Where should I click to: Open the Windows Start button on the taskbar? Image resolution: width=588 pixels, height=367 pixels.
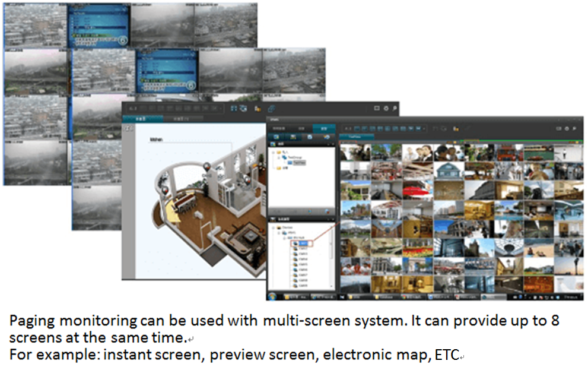coord(272,296)
